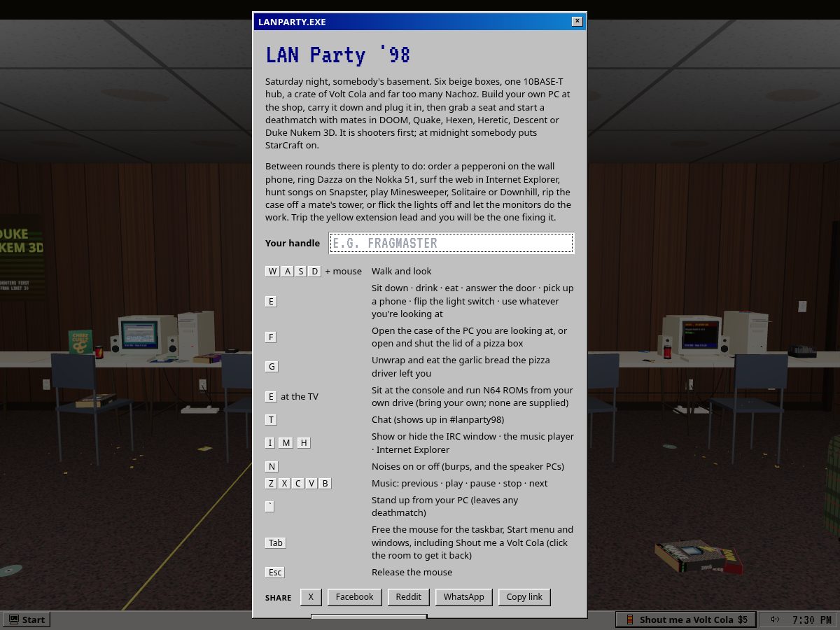Click the I key cap

tap(270, 442)
